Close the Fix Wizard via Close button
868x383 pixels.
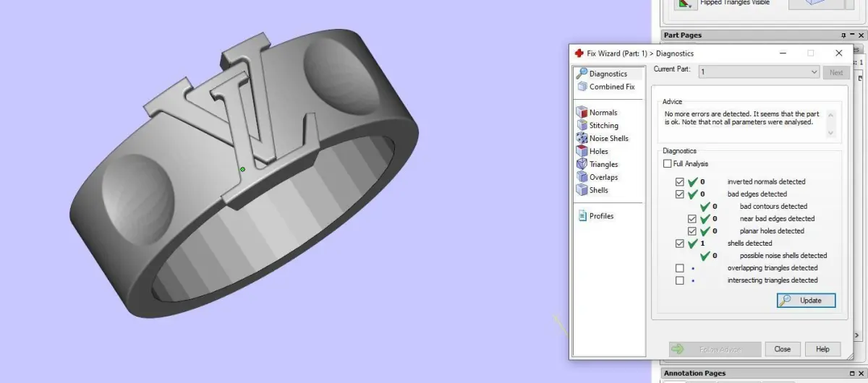pos(783,349)
